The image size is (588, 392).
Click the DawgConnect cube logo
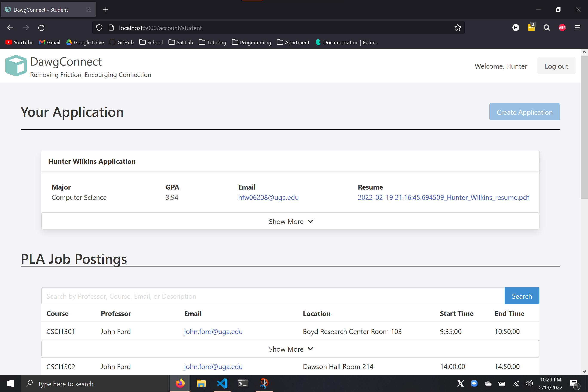click(16, 66)
